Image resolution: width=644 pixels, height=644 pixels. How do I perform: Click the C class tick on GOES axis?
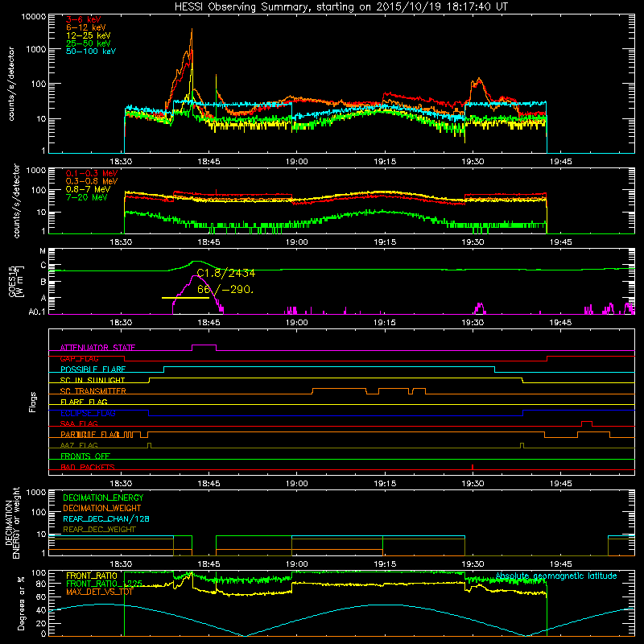[x=43, y=266]
